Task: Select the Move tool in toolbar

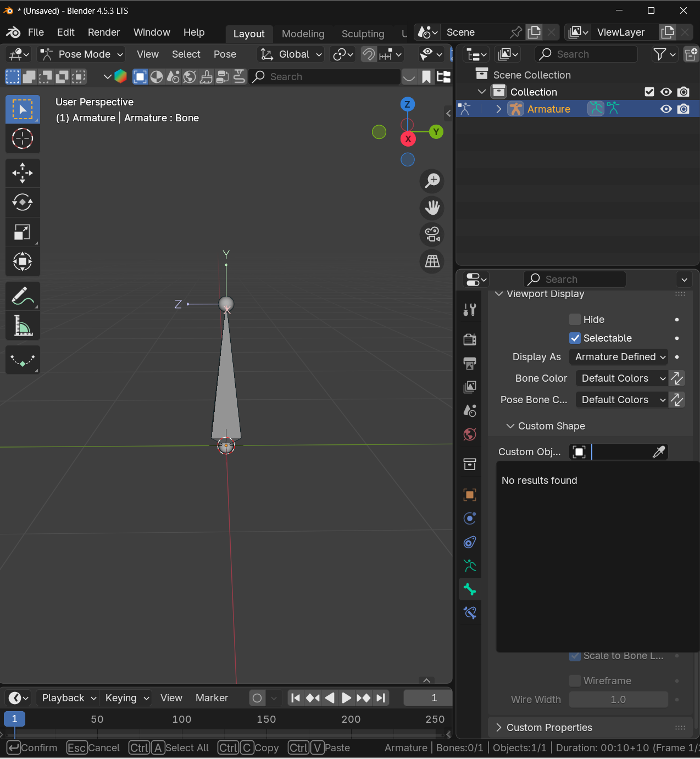Action: click(23, 173)
